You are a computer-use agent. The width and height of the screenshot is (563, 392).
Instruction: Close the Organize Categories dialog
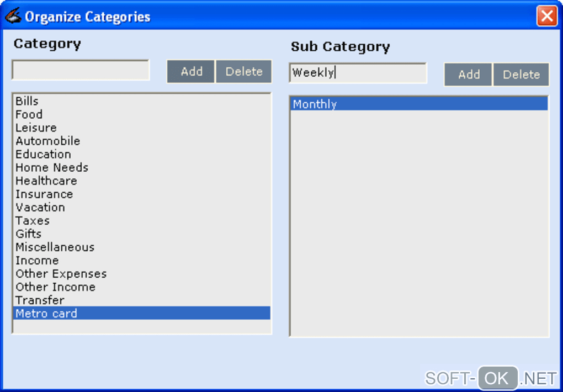546,16
